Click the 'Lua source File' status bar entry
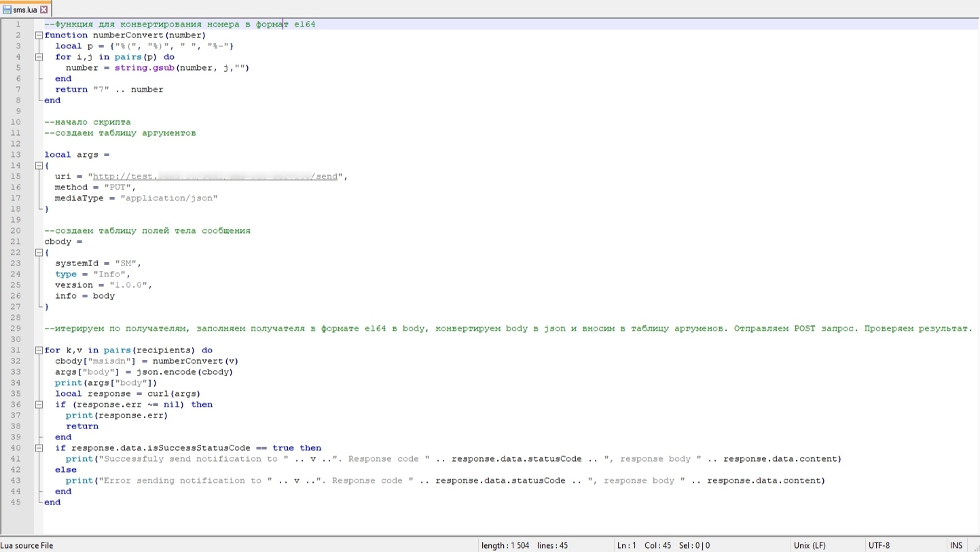980x552 pixels. [26, 545]
